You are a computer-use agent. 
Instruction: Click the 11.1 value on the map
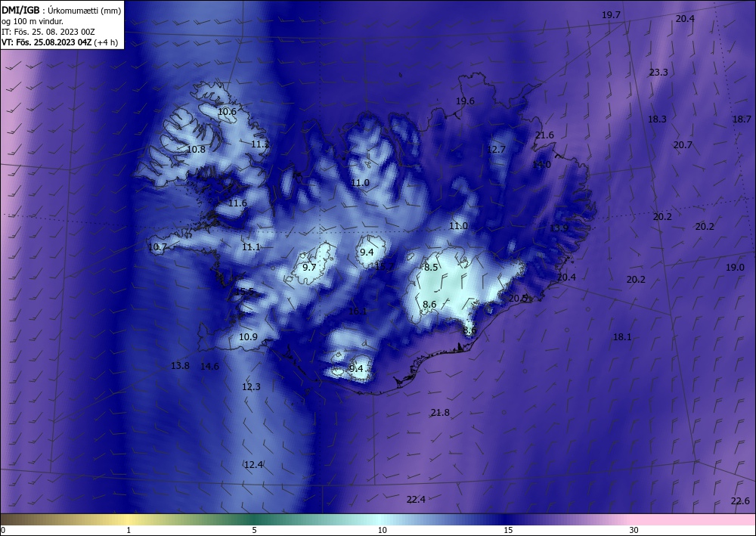click(251, 246)
